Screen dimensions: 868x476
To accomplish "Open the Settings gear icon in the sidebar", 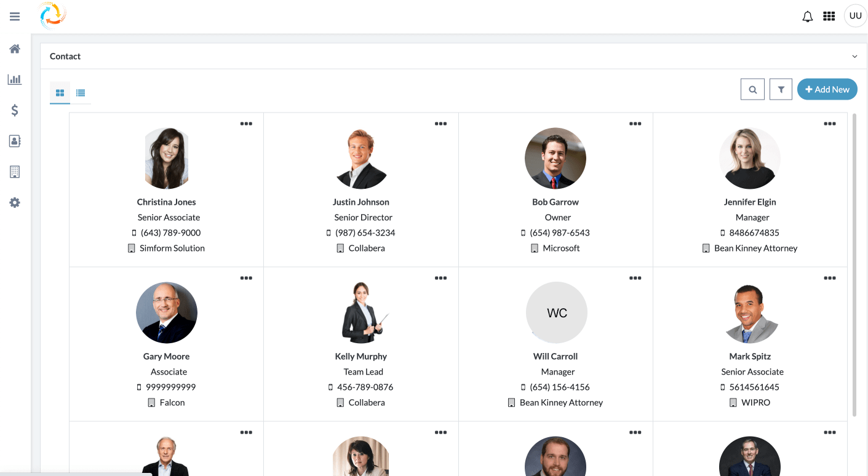I will pyautogui.click(x=14, y=202).
